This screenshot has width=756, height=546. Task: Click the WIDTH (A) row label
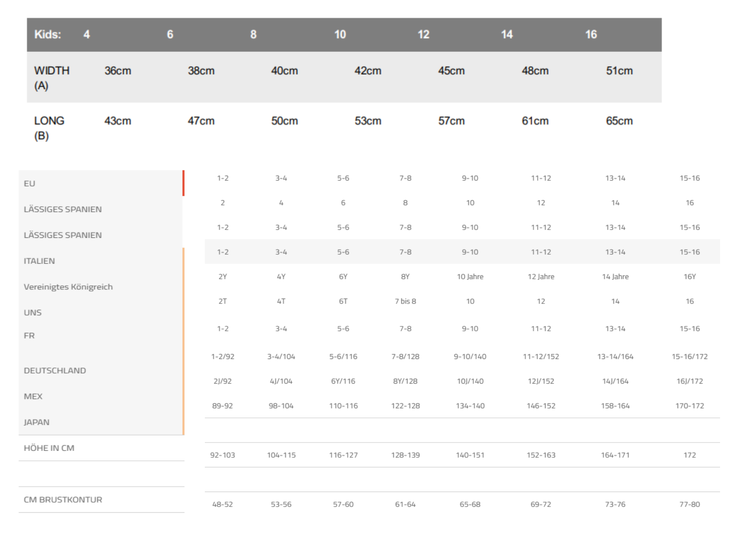click(52, 78)
